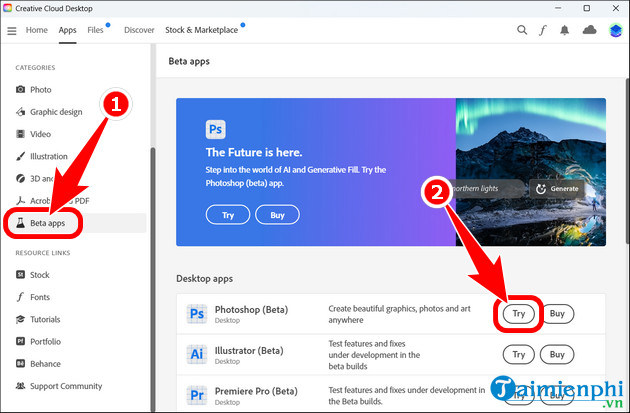Click Buy for Photoshop (Beta)
Image resolution: width=630 pixels, height=413 pixels.
pos(557,314)
